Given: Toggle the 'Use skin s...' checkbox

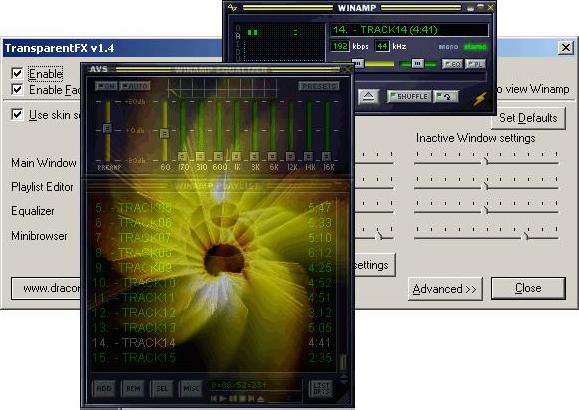Looking at the screenshot, I should click(x=17, y=115).
